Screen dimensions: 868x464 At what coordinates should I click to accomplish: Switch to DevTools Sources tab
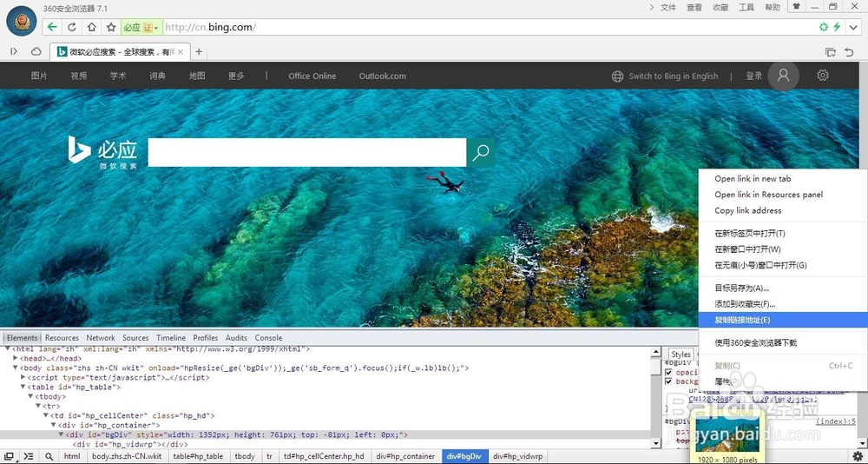[x=135, y=338]
